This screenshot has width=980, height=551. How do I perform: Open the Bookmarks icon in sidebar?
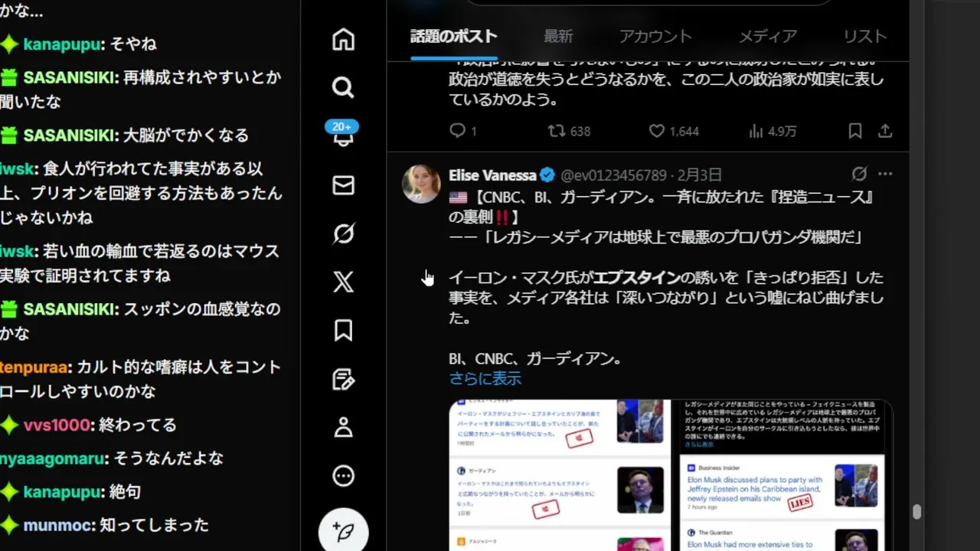(343, 330)
